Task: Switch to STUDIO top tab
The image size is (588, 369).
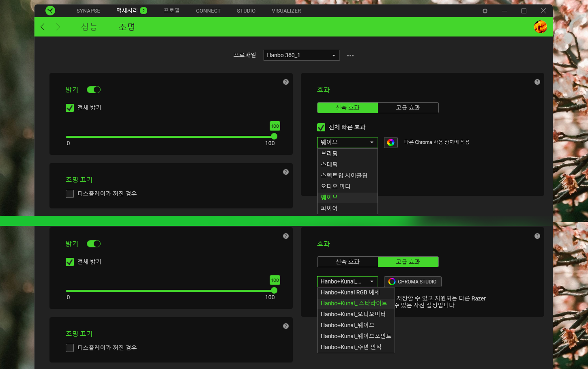Action: tap(246, 11)
